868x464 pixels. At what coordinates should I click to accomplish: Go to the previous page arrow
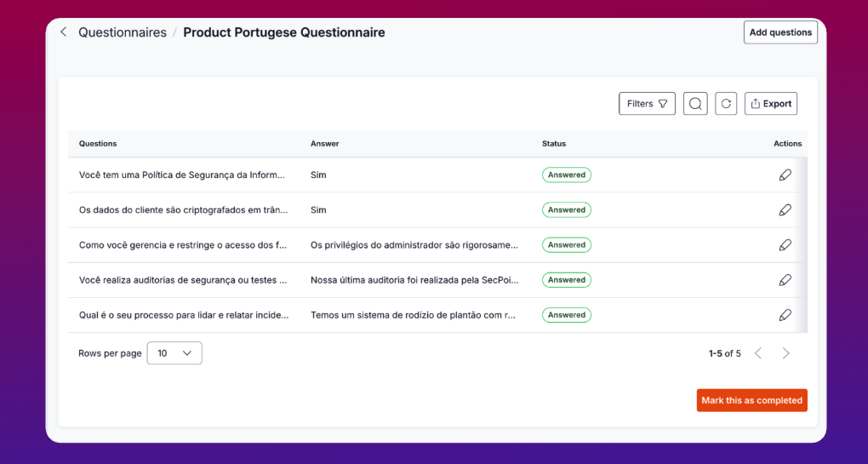tap(758, 353)
